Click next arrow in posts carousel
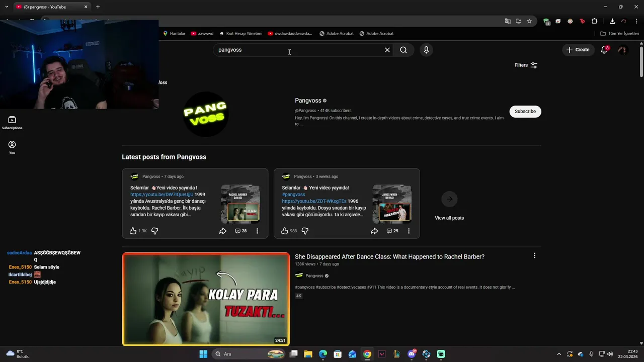 click(449, 199)
